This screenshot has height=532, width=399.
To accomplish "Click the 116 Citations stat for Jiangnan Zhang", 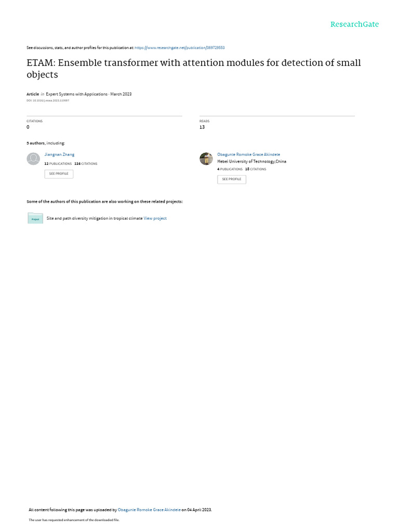I will [x=86, y=164].
